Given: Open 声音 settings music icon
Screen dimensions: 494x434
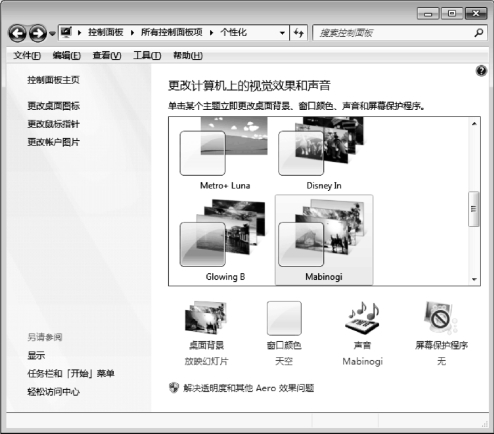Looking at the screenshot, I should [362, 318].
